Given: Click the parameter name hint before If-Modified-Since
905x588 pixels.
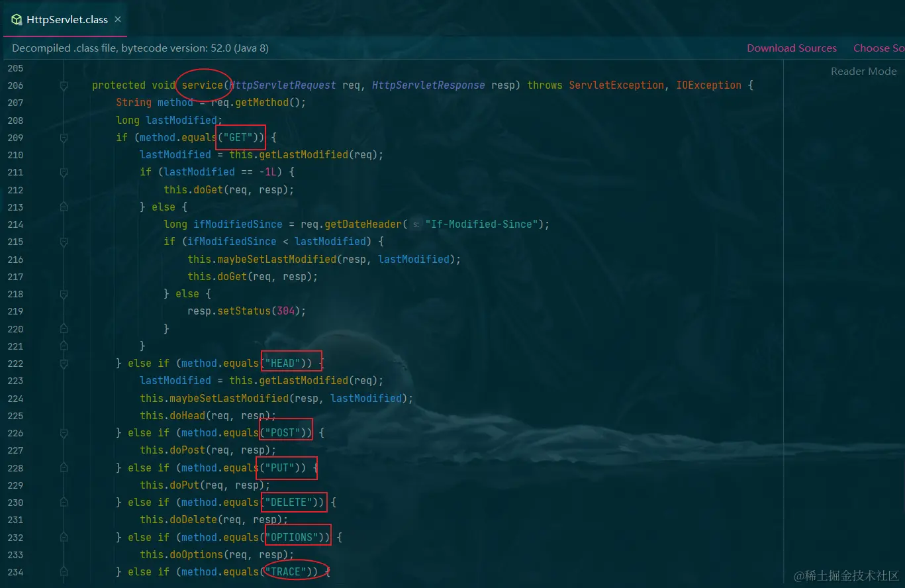Looking at the screenshot, I should point(416,225).
